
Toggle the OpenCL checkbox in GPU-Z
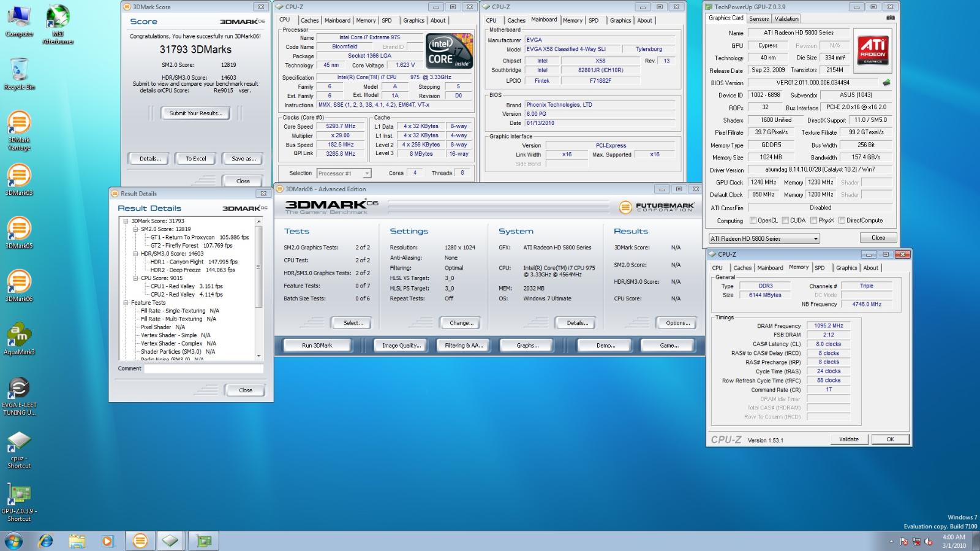coord(753,221)
